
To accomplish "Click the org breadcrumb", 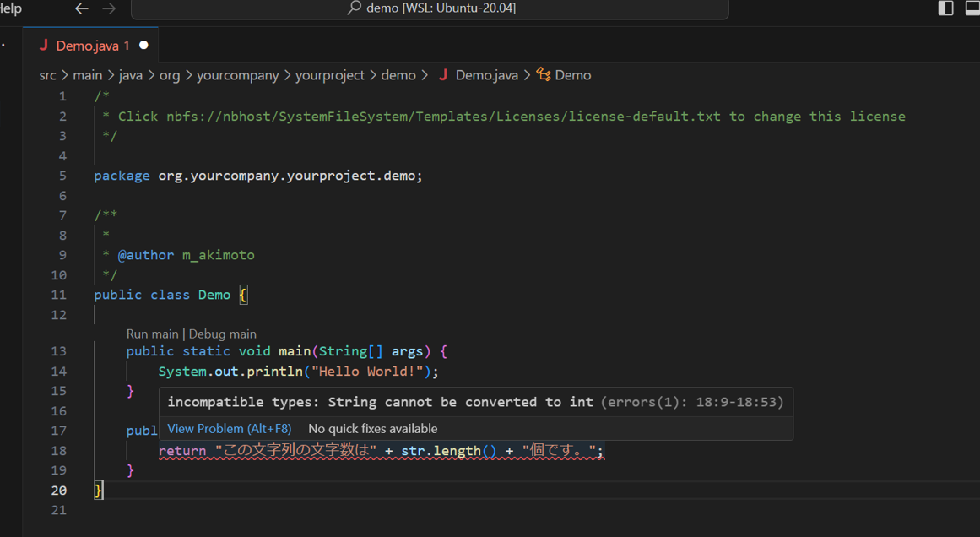I will (x=170, y=75).
